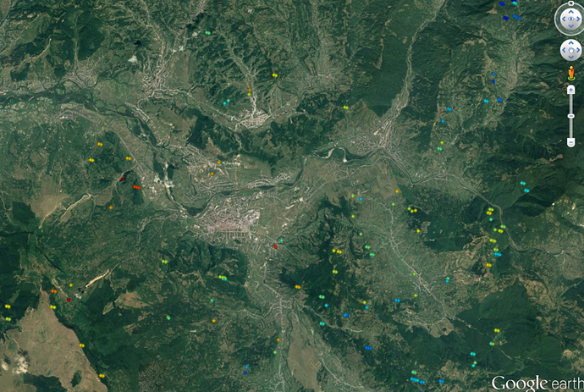Rotate view left with Look joystick left arrow
584x392 pixels.
point(564,19)
